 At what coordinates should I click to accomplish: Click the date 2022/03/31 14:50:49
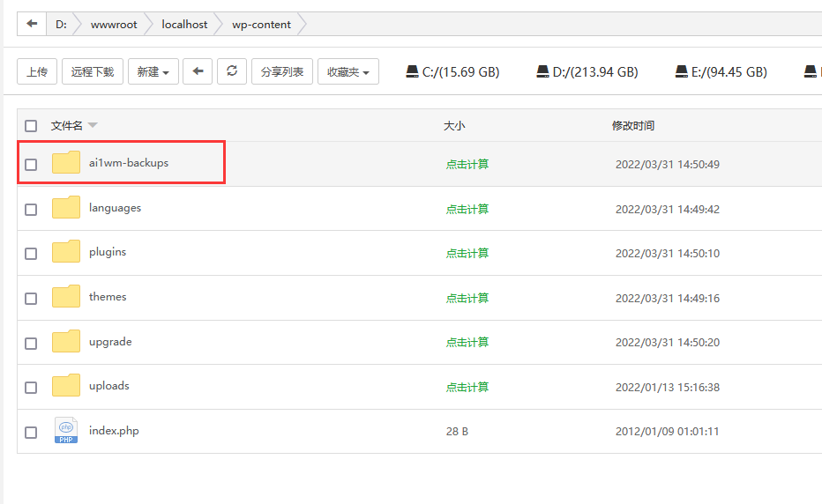(x=668, y=164)
